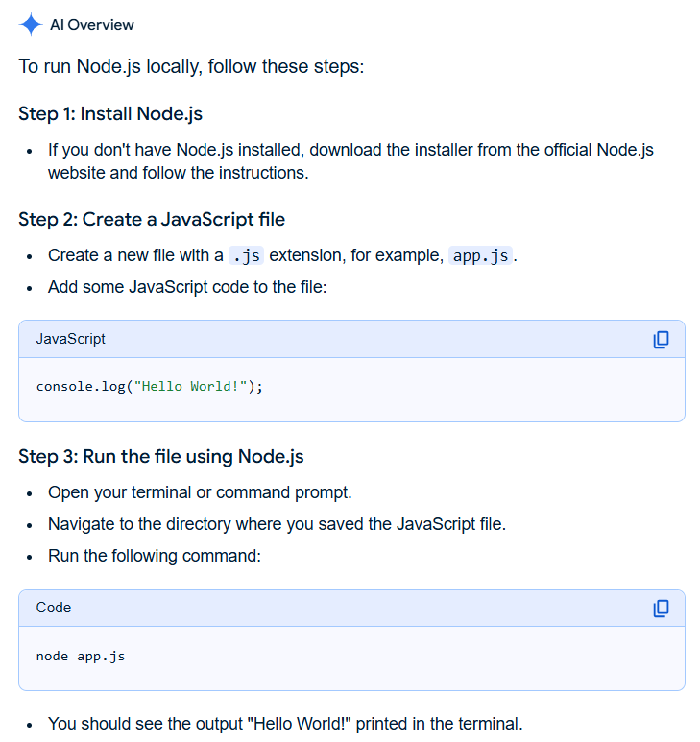Click the AI Overview sparkle icon
700x742 pixels.
point(31,25)
